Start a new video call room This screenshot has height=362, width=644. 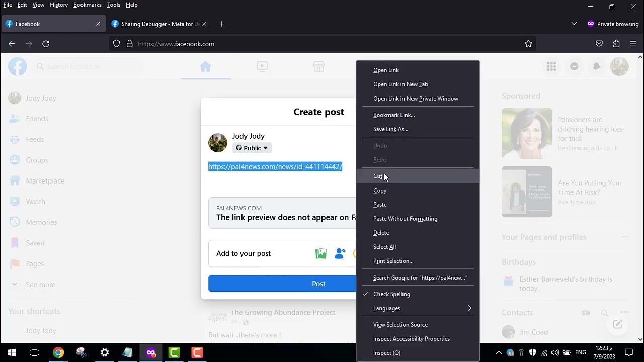click(x=586, y=313)
